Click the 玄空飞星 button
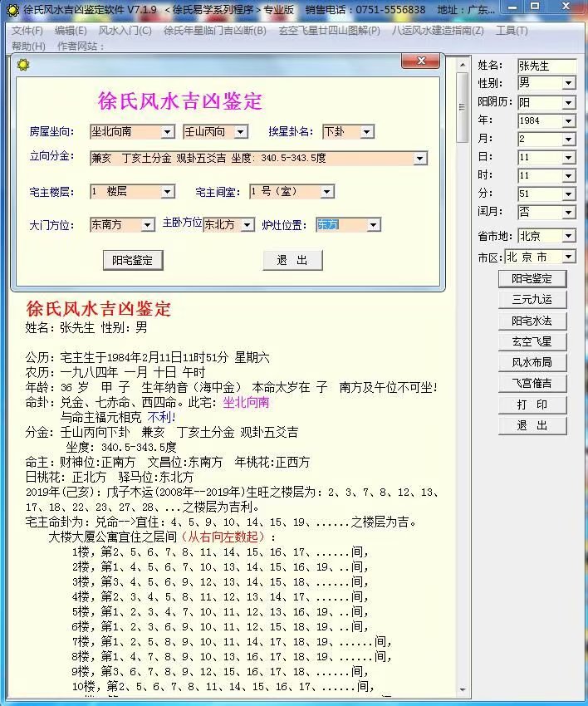 click(x=532, y=341)
